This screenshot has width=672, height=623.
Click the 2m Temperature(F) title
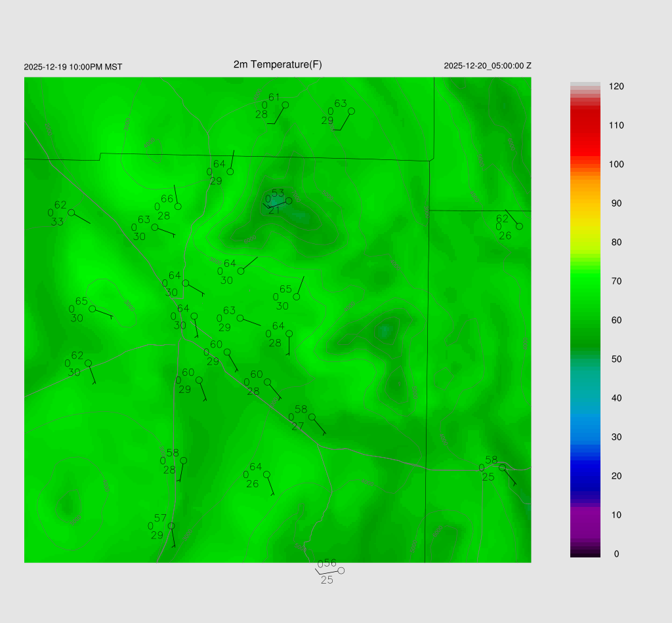pyautogui.click(x=278, y=64)
